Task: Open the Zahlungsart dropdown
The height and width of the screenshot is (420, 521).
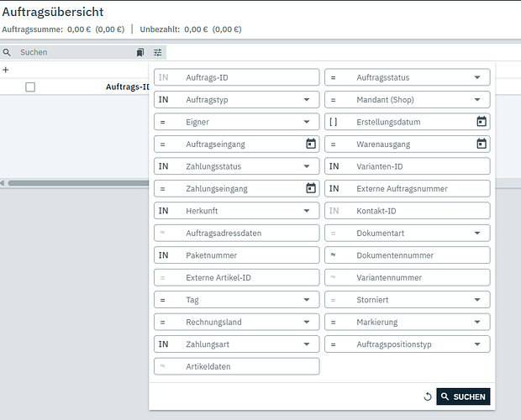Action: point(307,344)
